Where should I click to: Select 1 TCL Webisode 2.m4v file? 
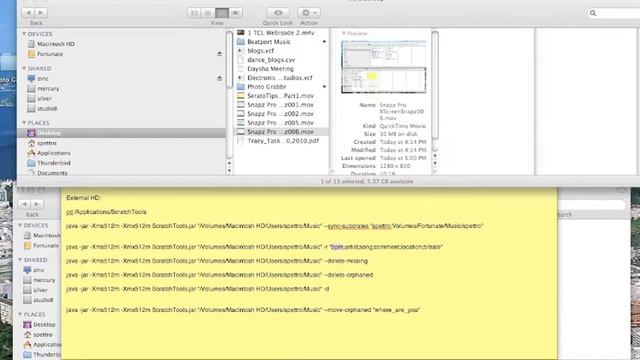281,33
